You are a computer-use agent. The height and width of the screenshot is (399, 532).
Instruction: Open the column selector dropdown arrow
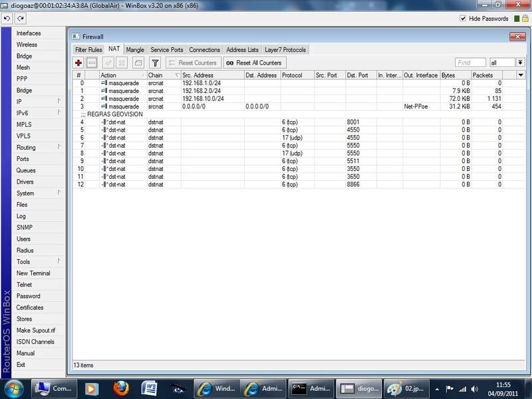(521, 75)
